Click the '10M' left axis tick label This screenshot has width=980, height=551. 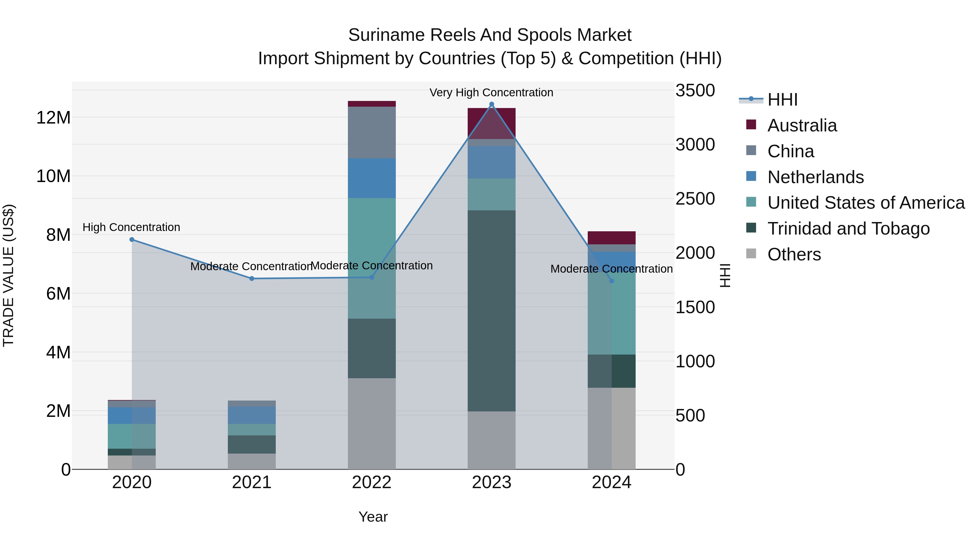(53, 176)
